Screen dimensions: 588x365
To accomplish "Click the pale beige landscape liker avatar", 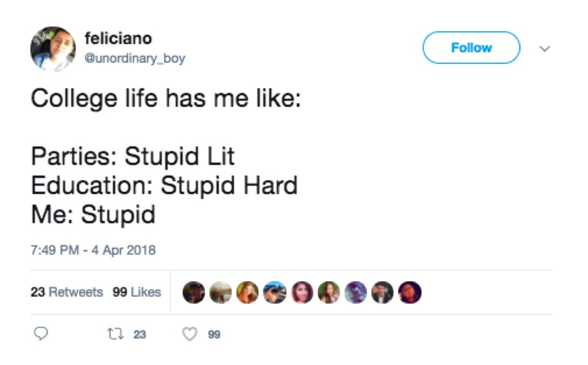I will [220, 292].
